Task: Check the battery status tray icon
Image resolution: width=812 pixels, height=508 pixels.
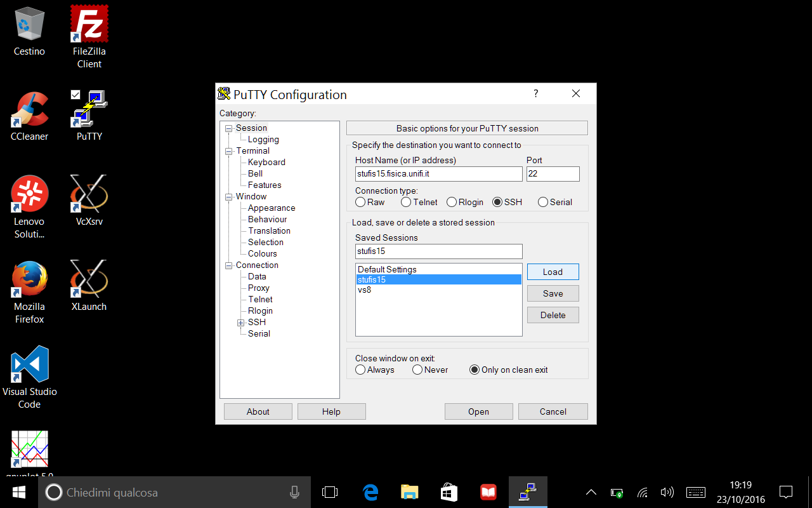Action: (x=617, y=492)
